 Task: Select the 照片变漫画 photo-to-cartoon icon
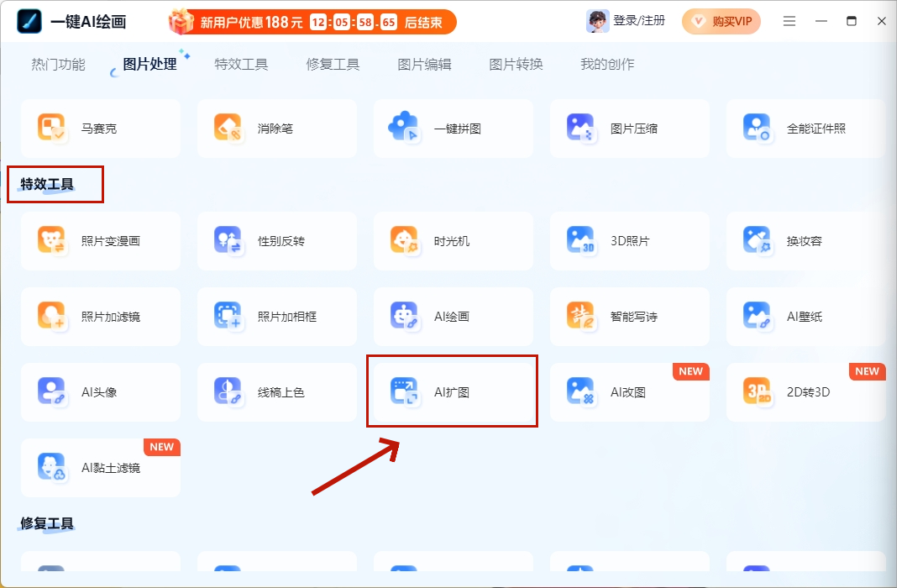pyautogui.click(x=51, y=240)
